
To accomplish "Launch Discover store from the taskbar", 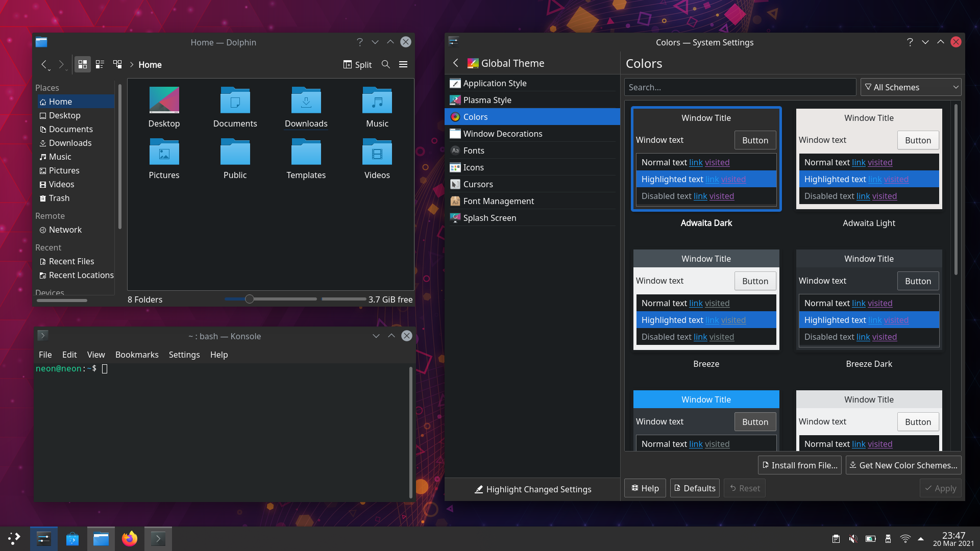I will [72, 539].
